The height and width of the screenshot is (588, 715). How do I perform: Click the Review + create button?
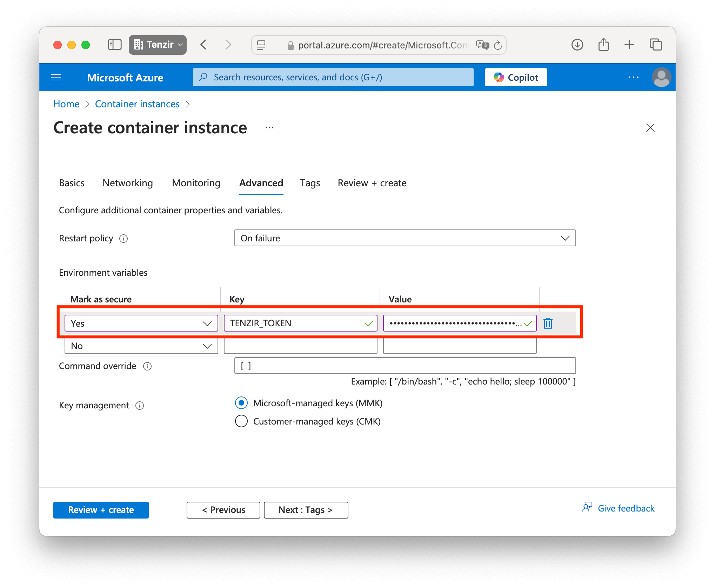tap(101, 510)
